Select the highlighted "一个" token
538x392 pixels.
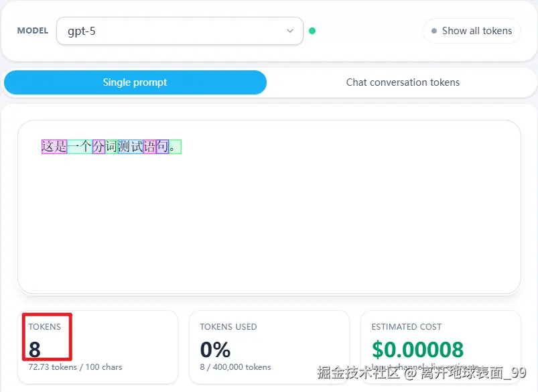pyautogui.click(x=80, y=147)
